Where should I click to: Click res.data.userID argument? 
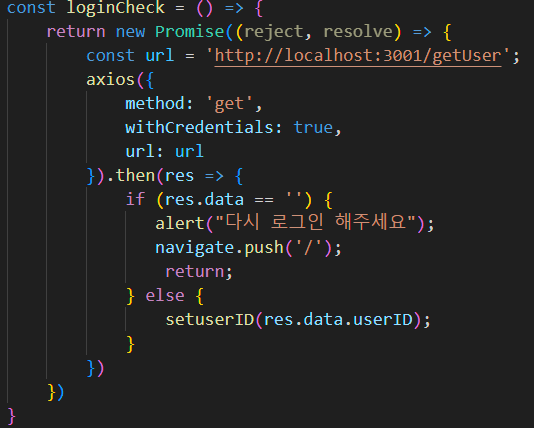(338, 320)
